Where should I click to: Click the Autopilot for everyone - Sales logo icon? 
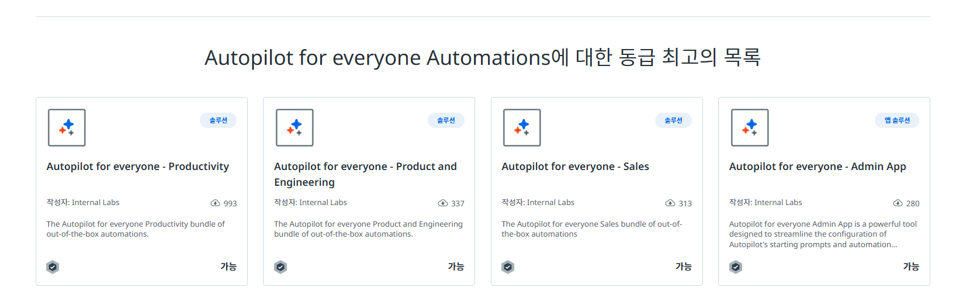coord(522,127)
